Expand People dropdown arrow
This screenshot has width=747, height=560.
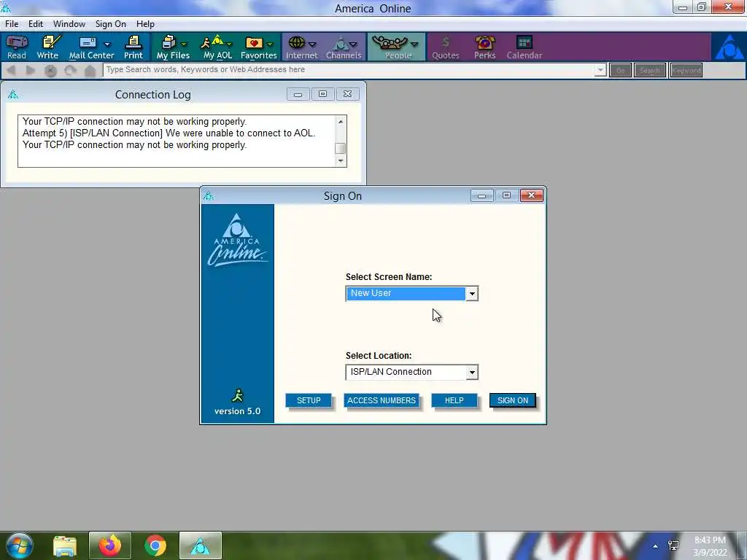pyautogui.click(x=414, y=44)
